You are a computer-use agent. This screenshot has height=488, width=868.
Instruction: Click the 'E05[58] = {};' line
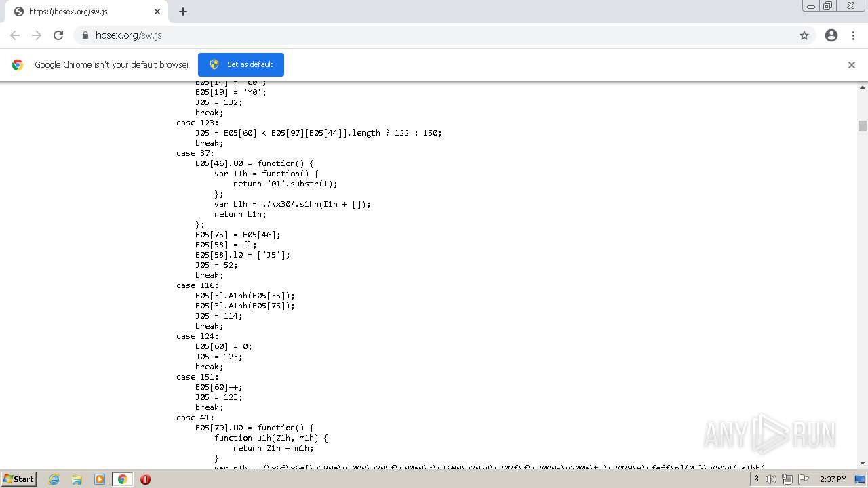point(226,245)
